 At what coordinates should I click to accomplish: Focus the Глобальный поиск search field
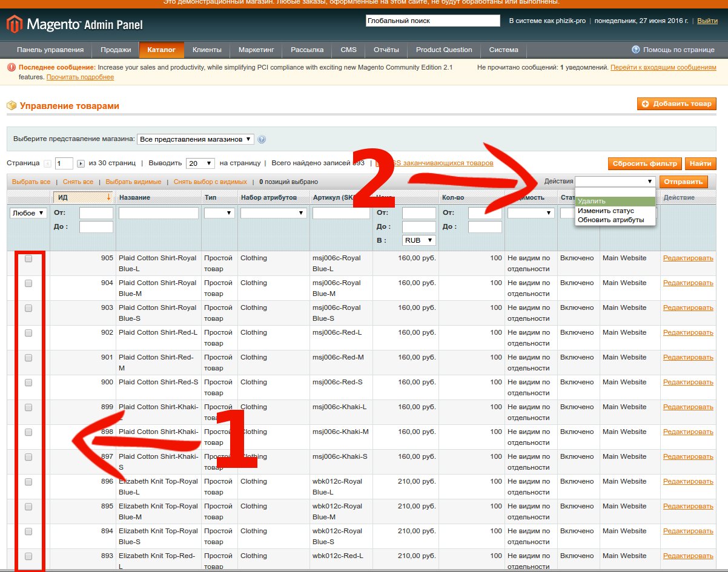(433, 21)
